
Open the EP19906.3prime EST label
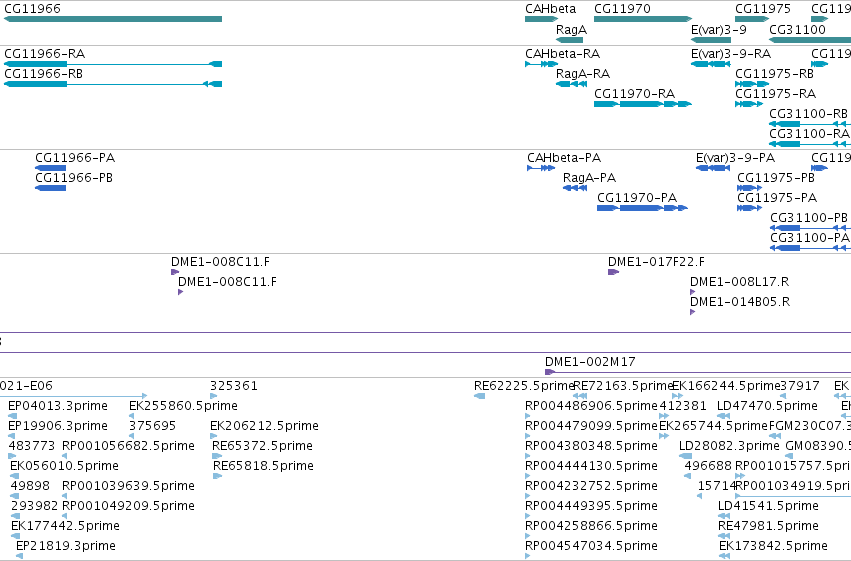[x=58, y=426]
